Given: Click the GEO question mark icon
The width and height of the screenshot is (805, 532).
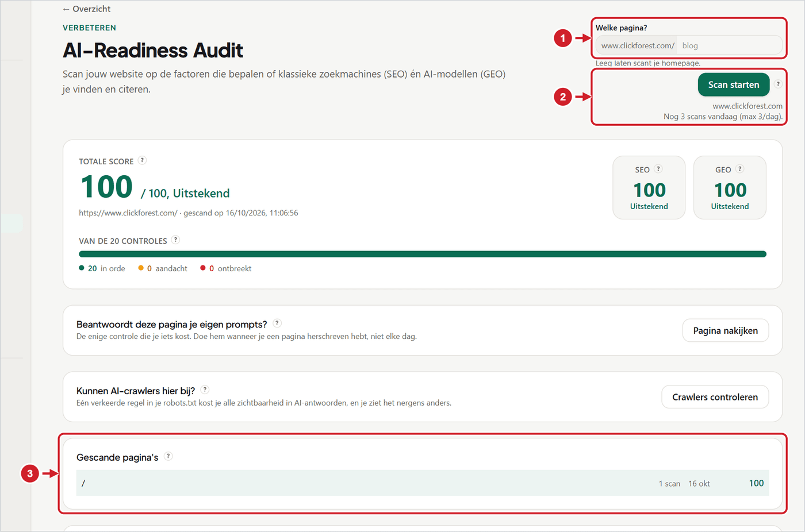Looking at the screenshot, I should tap(740, 169).
